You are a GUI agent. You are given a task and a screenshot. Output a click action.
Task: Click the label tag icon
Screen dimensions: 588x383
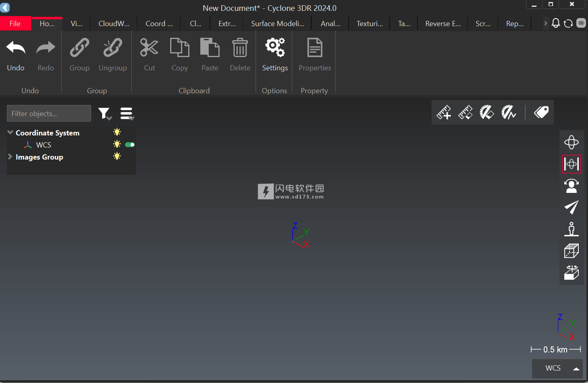541,112
